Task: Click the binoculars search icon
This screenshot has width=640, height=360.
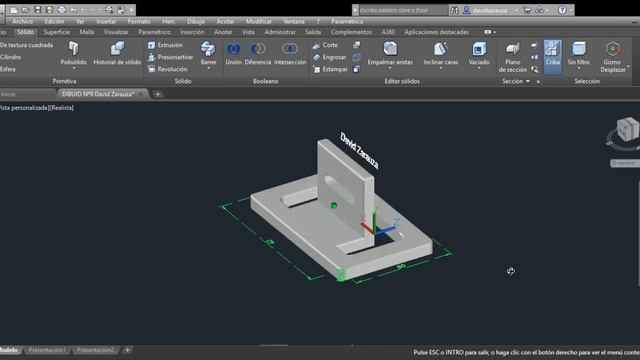Action: (454, 10)
